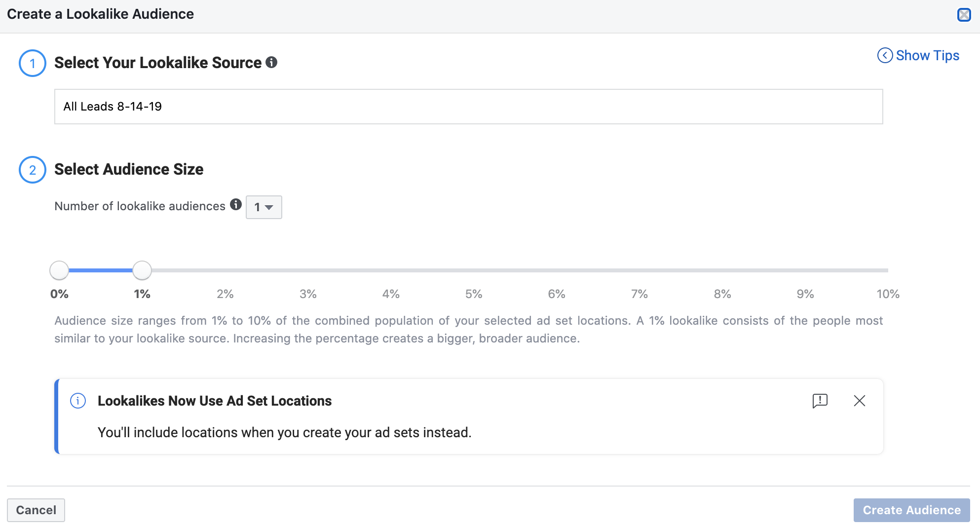Click the 10% label on audience size scale
The image size is (980, 528).
point(888,294)
